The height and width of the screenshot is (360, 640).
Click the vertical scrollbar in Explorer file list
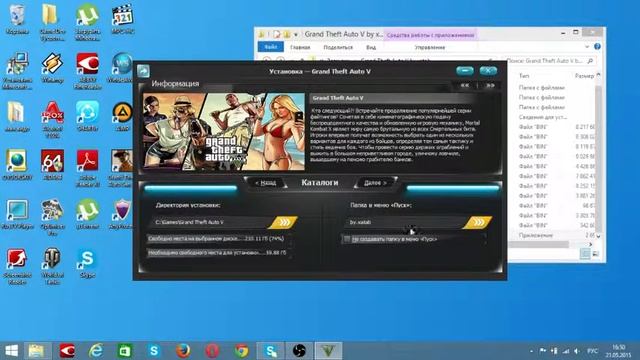pyautogui.click(x=598, y=155)
